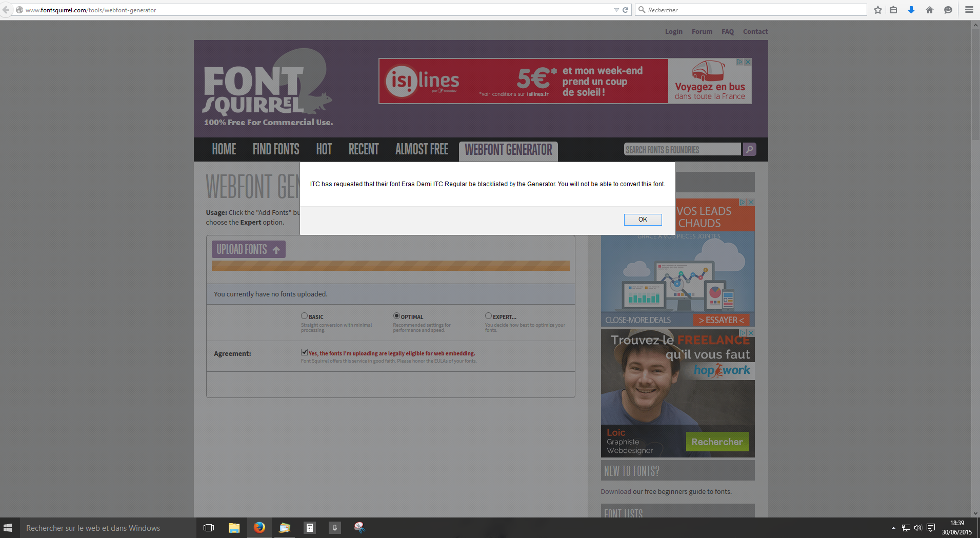Click the network tray icon
The image size is (980, 538).
[906, 528]
